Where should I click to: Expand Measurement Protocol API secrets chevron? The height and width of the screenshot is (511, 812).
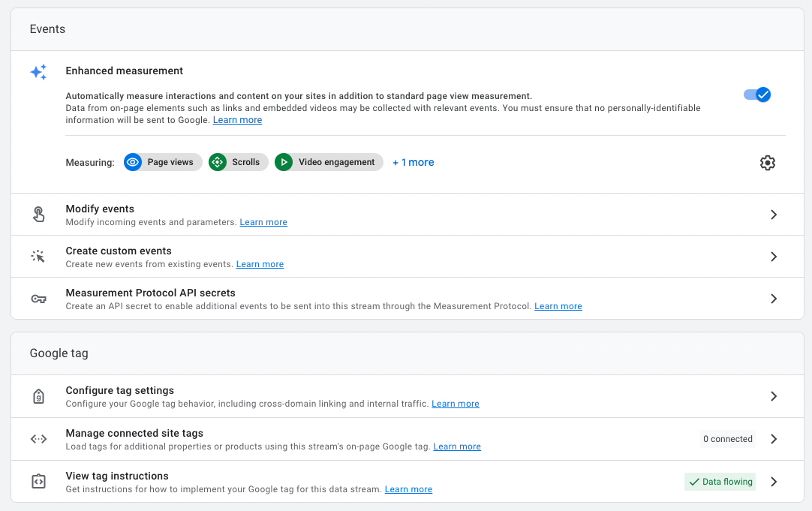point(774,299)
